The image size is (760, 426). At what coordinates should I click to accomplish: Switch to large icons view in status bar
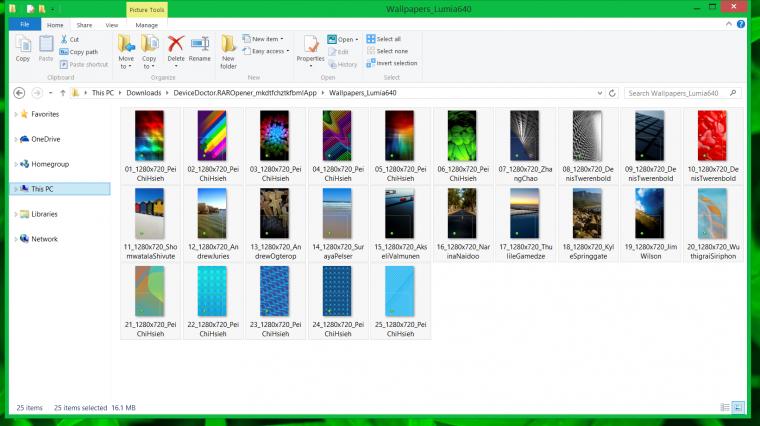(x=738, y=408)
